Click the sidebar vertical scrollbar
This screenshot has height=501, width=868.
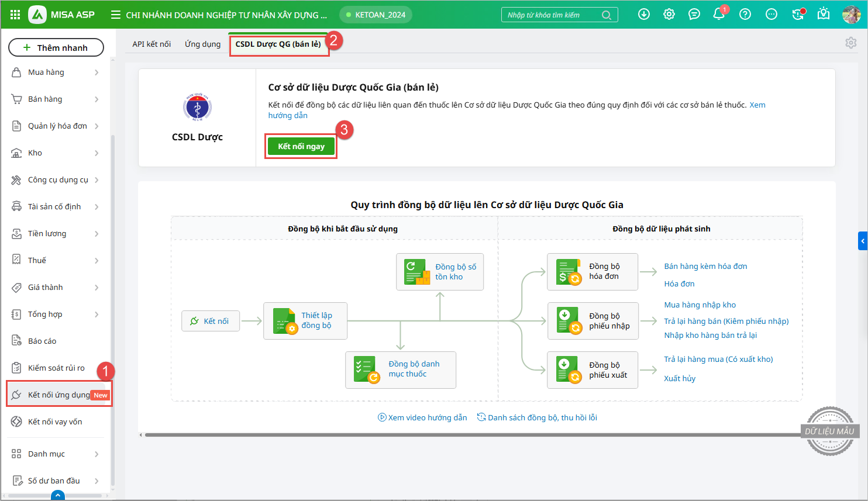pyautogui.click(x=113, y=310)
